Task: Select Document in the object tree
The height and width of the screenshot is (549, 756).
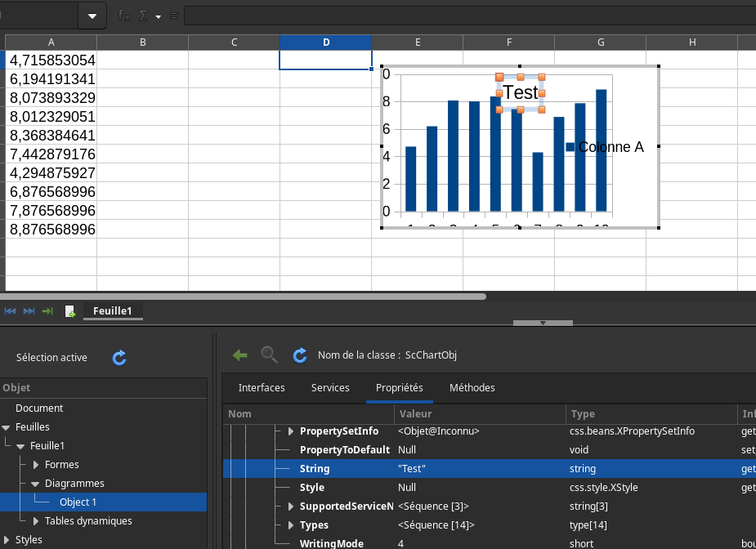Action: pos(39,408)
